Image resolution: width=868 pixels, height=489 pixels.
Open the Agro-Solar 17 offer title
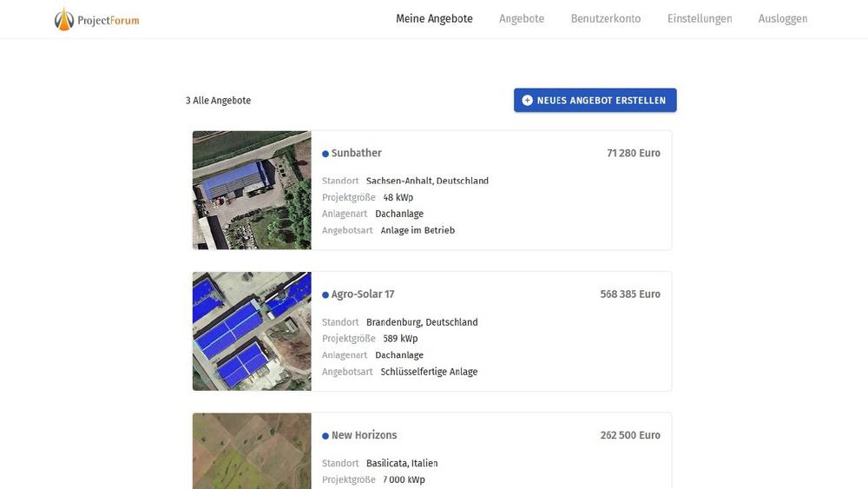point(363,294)
